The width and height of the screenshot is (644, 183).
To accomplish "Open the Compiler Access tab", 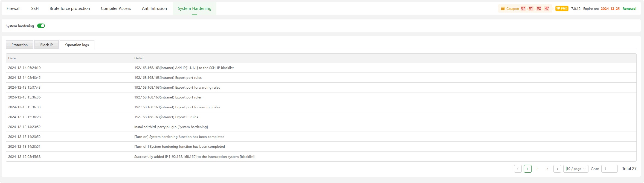I will point(116,8).
